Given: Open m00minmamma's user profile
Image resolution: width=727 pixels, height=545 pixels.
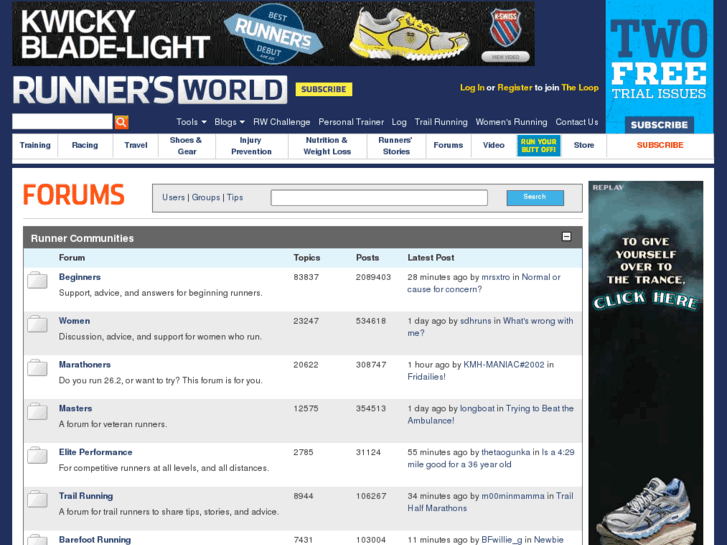Looking at the screenshot, I should pos(513,496).
